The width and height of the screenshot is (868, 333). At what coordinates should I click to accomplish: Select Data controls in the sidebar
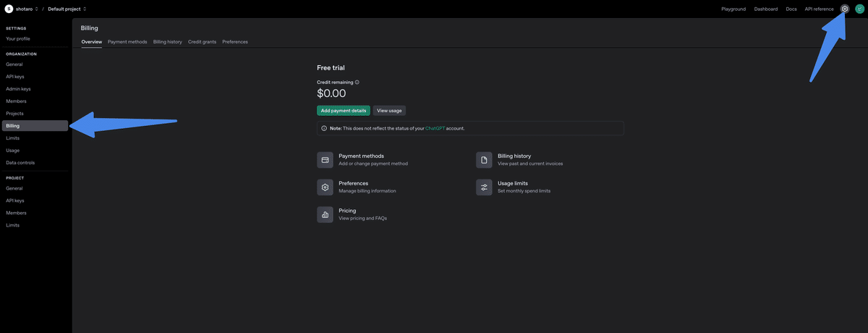20,163
